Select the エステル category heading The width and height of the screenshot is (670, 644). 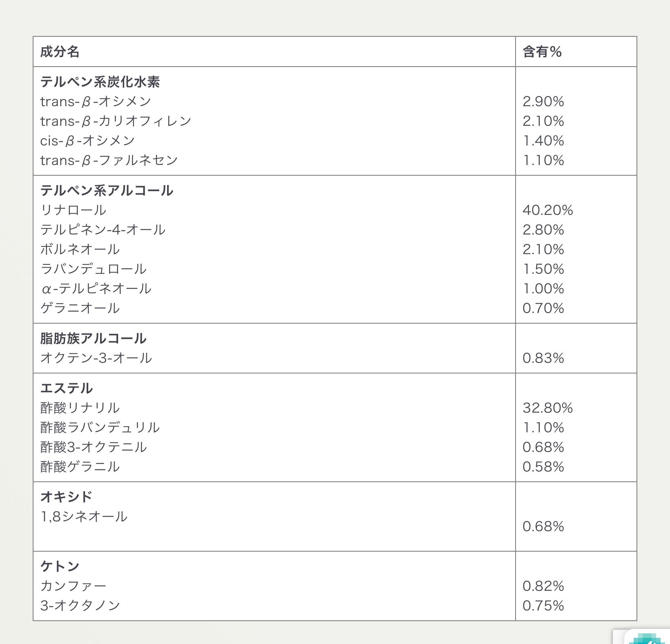(x=67, y=388)
